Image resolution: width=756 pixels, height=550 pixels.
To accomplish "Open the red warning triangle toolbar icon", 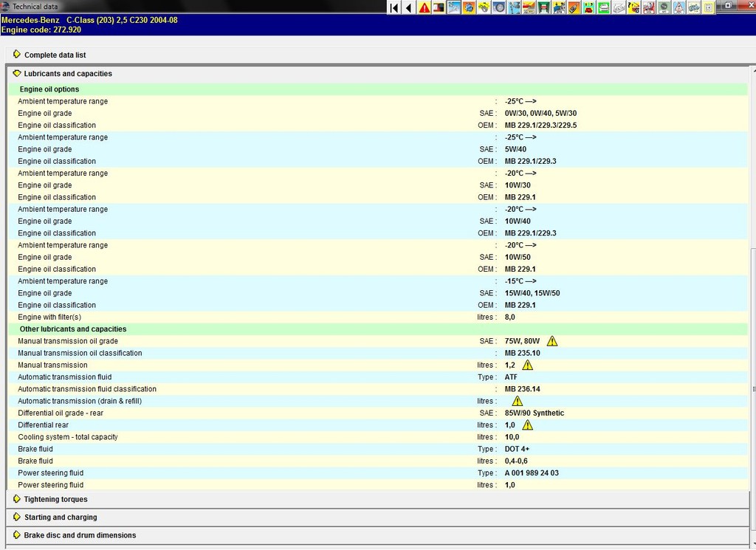I will pos(424,7).
